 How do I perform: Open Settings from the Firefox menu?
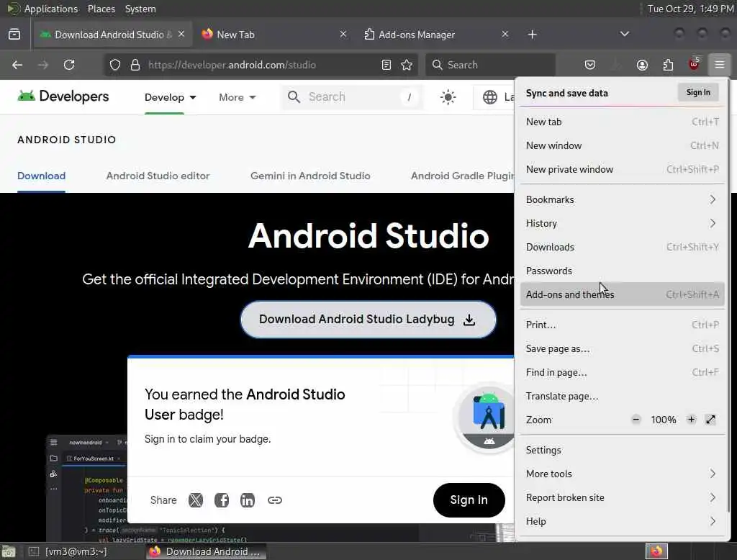click(623, 450)
